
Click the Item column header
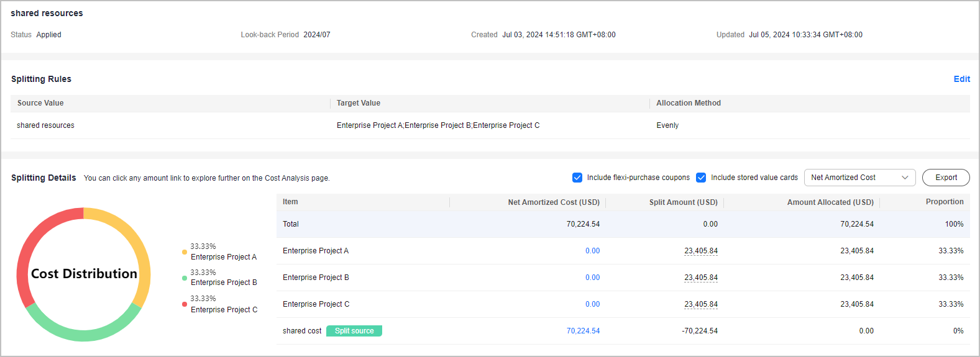[290, 202]
